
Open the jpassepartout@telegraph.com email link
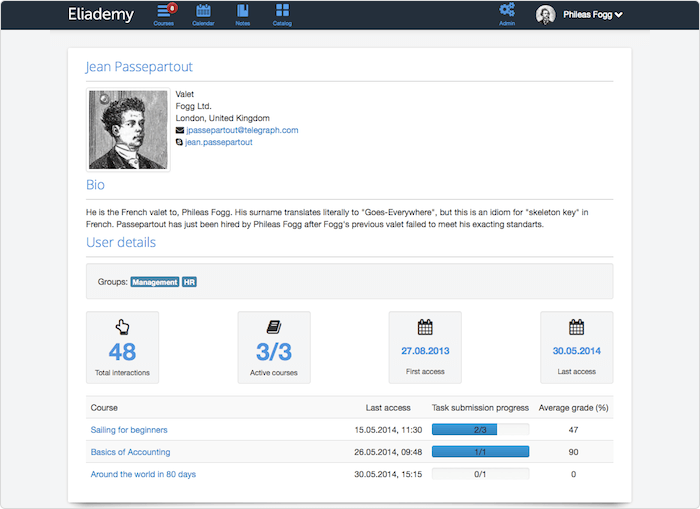point(242,130)
